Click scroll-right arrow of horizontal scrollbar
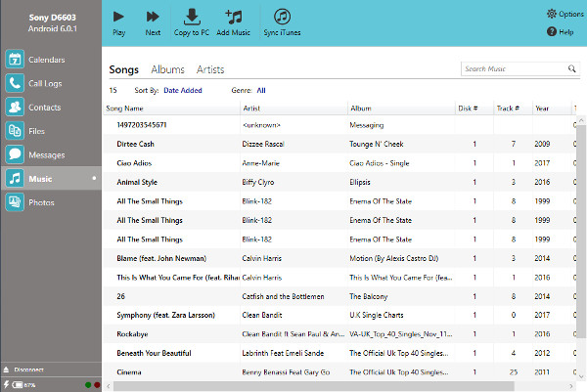Viewport: 587px width, 392px height. 571,386
